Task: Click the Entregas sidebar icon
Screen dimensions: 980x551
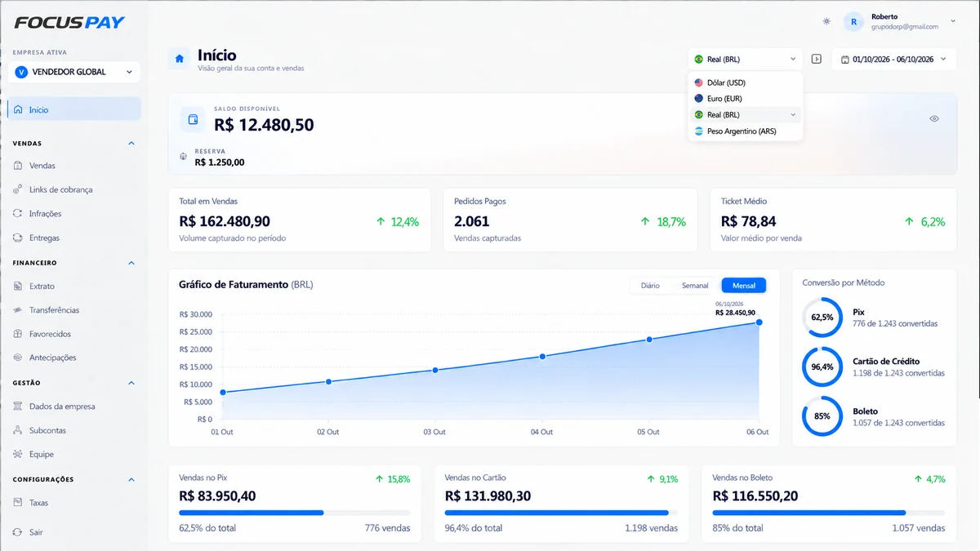Action: [18, 238]
